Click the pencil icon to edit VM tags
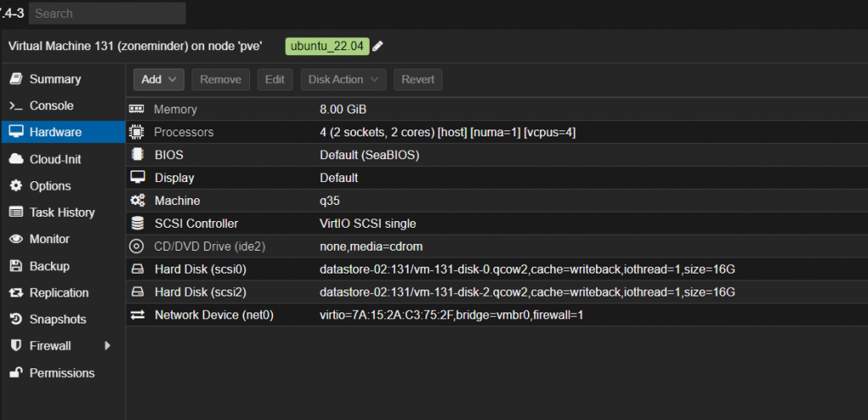868x420 pixels. click(x=378, y=46)
